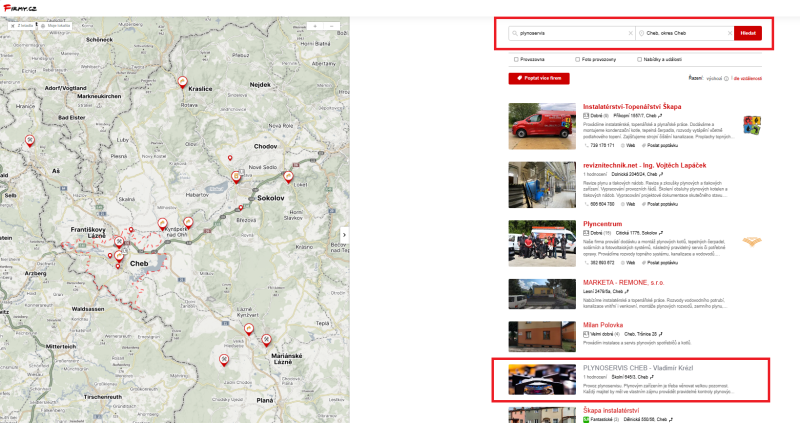The width and height of the screenshot is (800, 423).
Task: Select the large pin beside Nové Sedlo
Action: point(236,177)
